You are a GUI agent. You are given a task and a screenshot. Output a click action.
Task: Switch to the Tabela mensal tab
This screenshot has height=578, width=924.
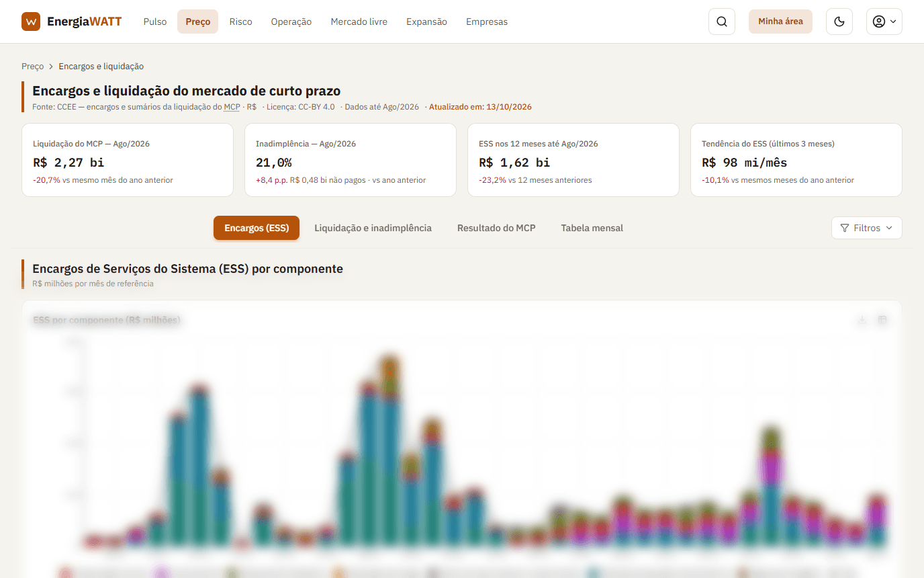click(592, 228)
